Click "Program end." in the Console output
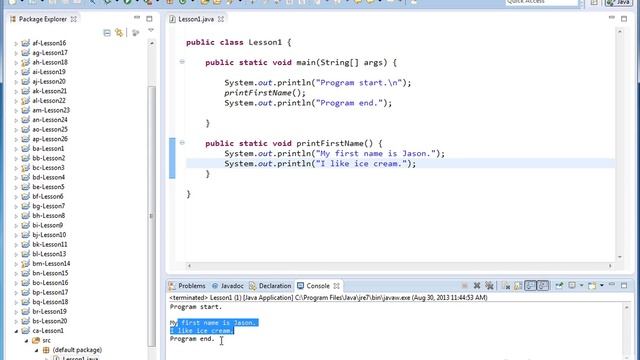 click(192, 339)
